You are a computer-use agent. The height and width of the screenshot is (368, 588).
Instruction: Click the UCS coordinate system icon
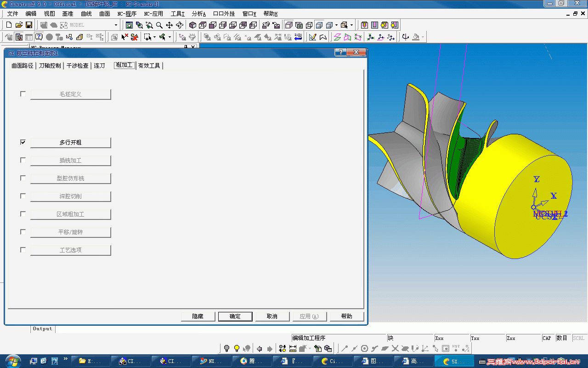371,37
